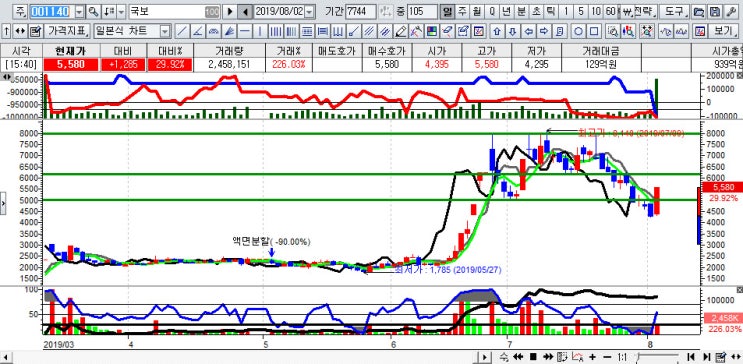
Task: Switch to 월 monthly period
Action: [477, 11]
